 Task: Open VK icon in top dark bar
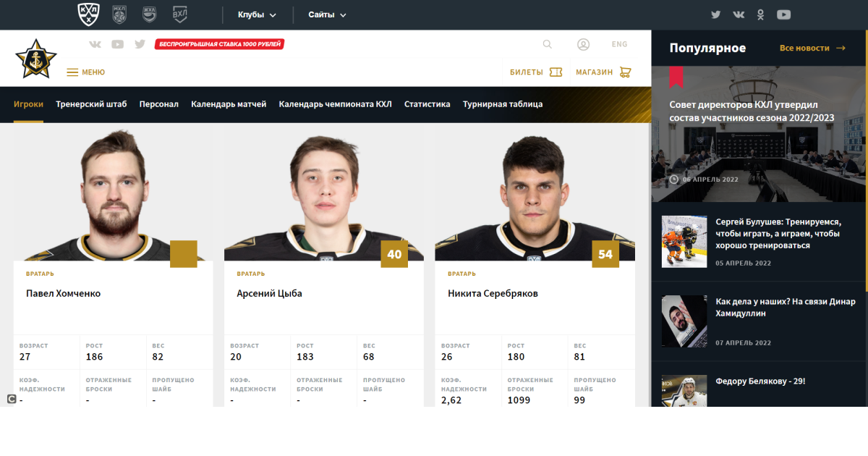pyautogui.click(x=739, y=14)
